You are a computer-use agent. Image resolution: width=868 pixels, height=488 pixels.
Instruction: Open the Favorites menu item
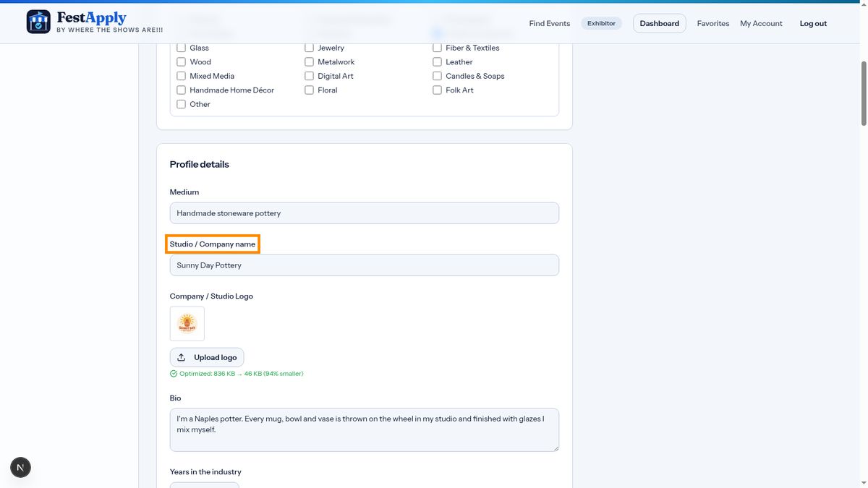[x=713, y=23]
